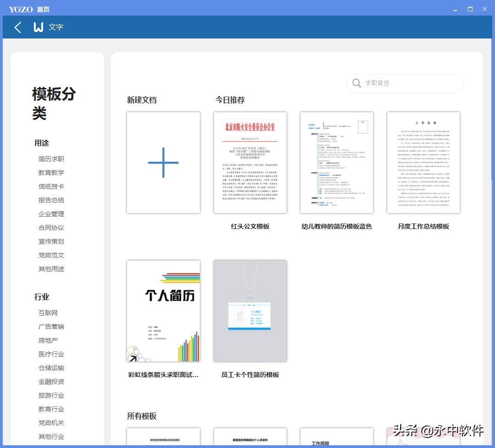Select 金融投资 industry category
This screenshot has width=495, height=448.
click(51, 382)
